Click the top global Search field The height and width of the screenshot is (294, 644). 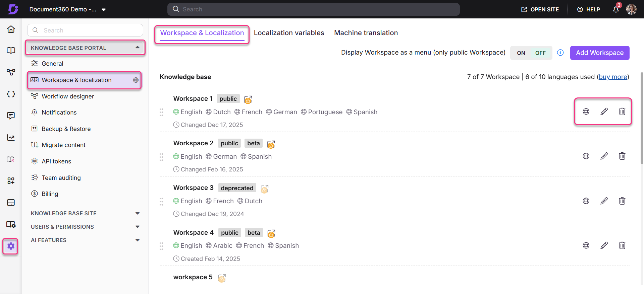point(313,9)
